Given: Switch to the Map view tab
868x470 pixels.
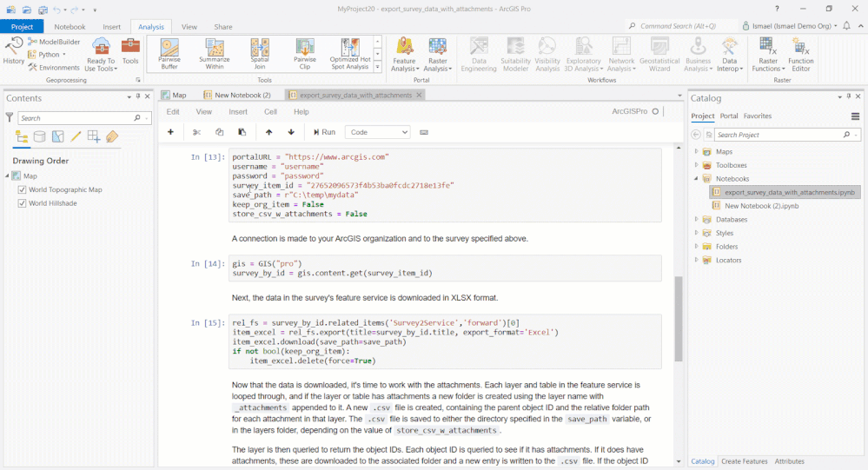Looking at the screenshot, I should [174, 95].
